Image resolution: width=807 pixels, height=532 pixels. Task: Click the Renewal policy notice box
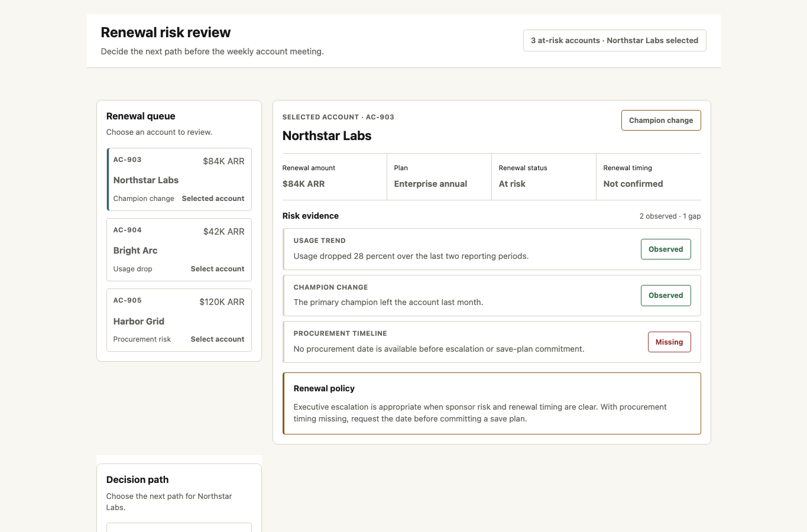point(492,403)
